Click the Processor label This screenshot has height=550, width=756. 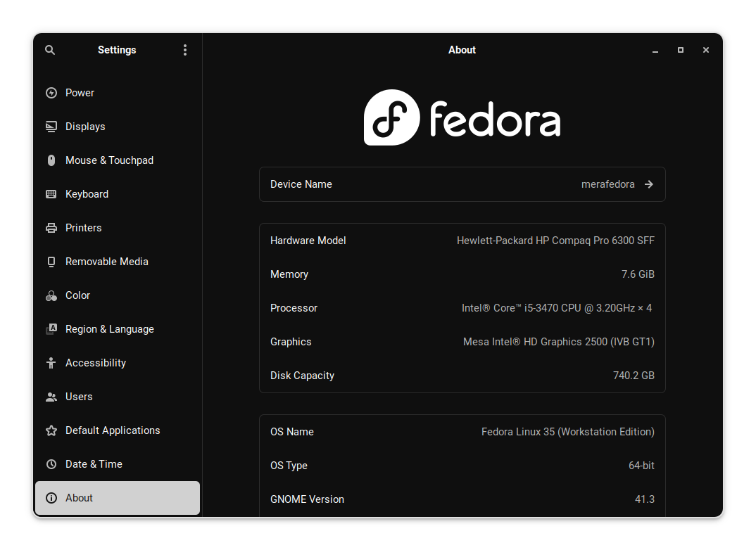294,308
